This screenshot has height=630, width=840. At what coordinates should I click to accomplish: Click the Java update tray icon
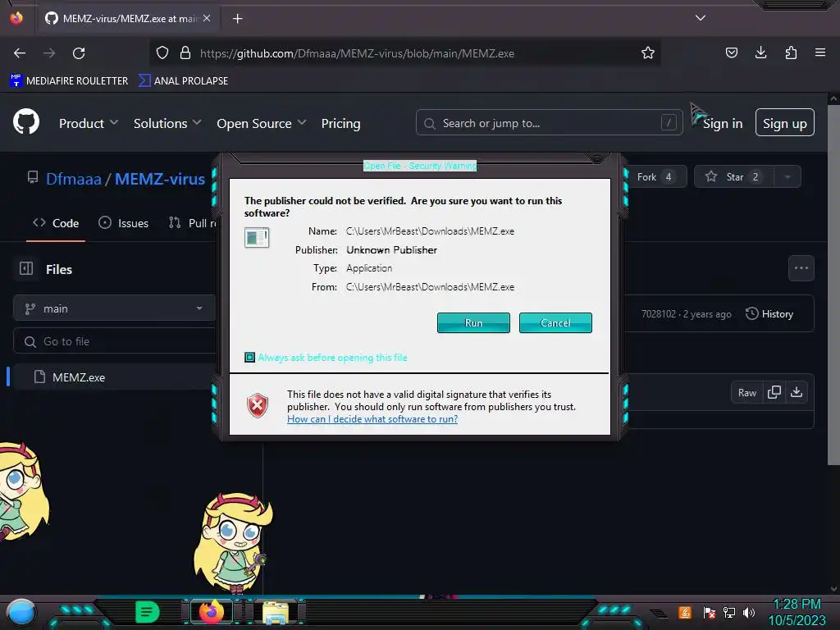(685, 612)
